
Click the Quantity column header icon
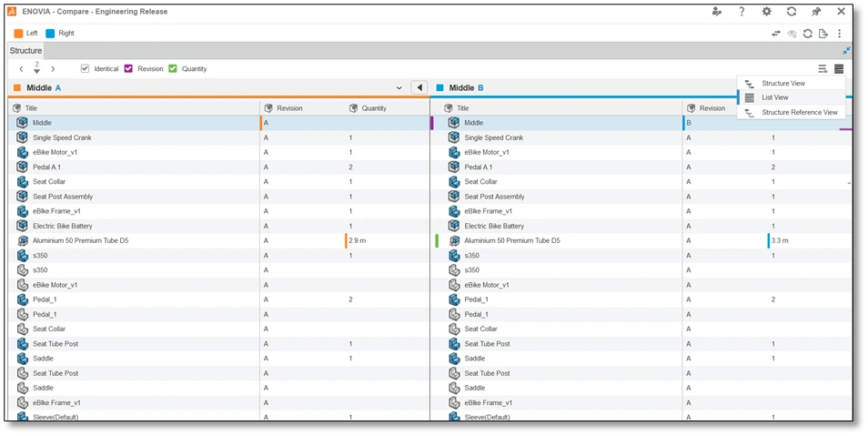(353, 108)
